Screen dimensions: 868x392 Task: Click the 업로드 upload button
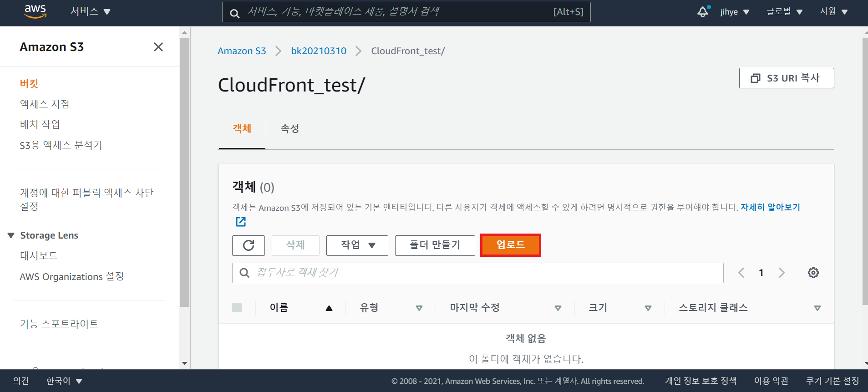(x=511, y=245)
